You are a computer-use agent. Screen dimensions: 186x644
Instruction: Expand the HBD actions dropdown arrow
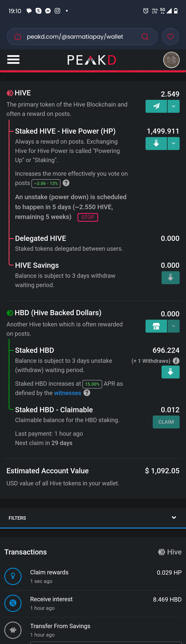coord(174,326)
